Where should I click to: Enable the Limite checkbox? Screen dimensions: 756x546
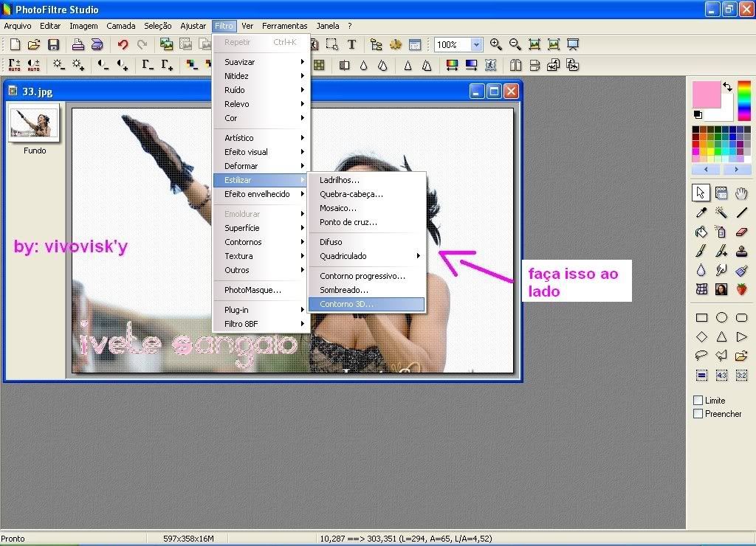coord(698,400)
